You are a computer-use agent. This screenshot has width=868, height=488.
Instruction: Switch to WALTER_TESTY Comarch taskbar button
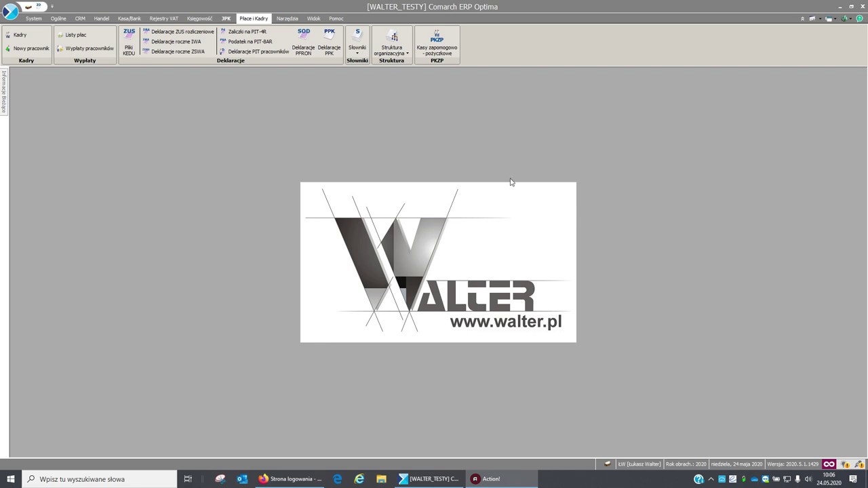[429, 479]
